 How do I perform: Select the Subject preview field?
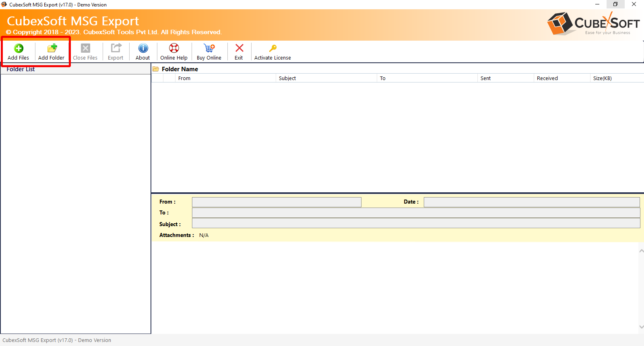[416, 224]
